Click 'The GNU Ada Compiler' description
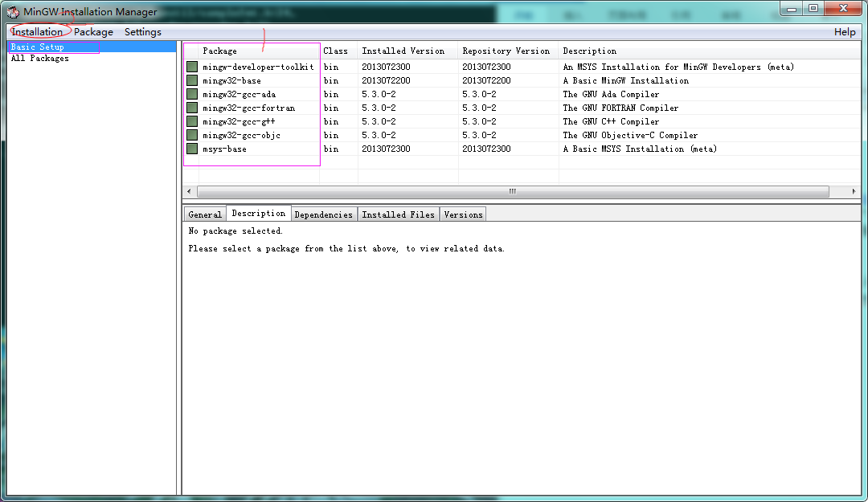Image resolution: width=868 pixels, height=502 pixels. 611,94
